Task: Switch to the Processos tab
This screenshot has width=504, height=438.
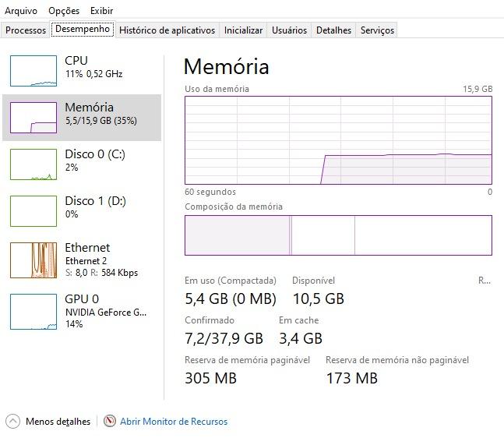Action: [26, 30]
